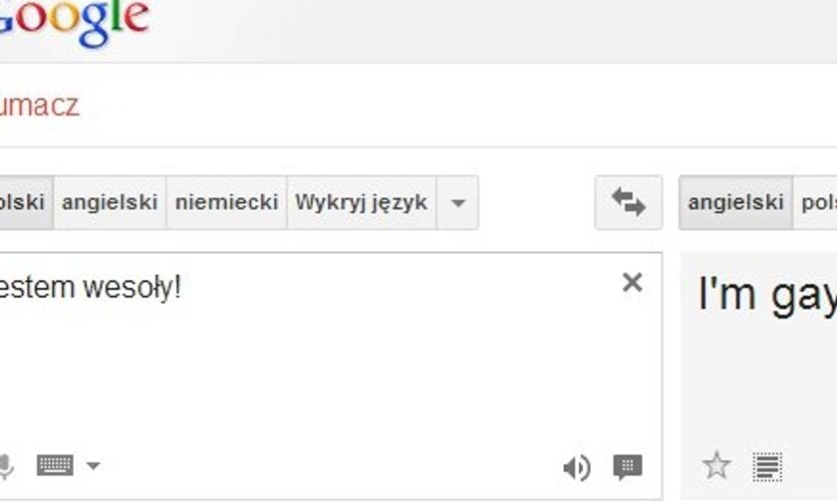Click the swap languages arrows button
Viewport: 837px width, 504px height.
tap(629, 203)
